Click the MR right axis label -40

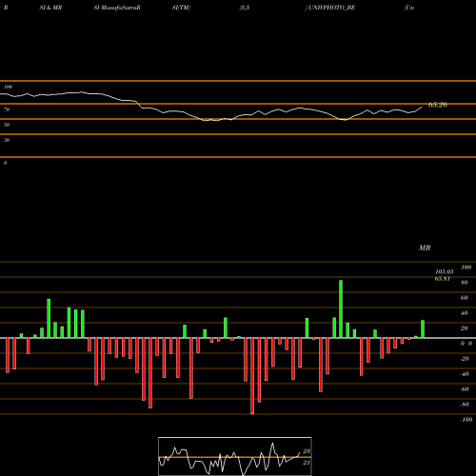point(465,374)
